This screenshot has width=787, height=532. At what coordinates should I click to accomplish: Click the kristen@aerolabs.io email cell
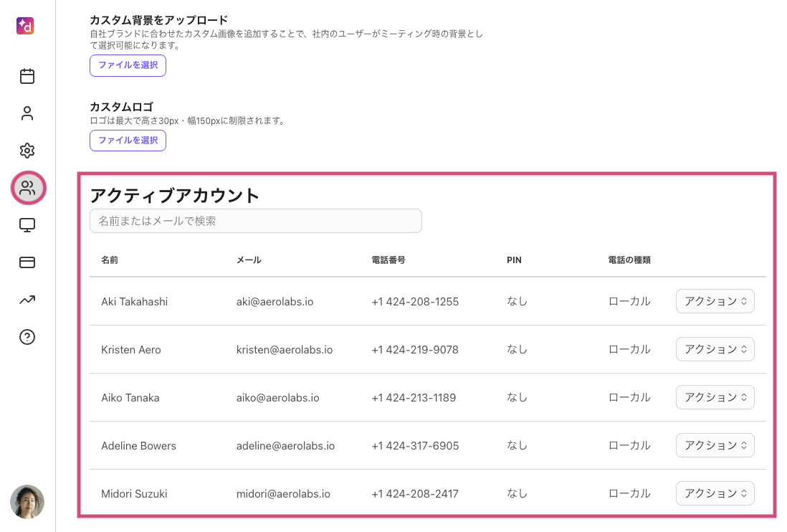[x=284, y=350]
